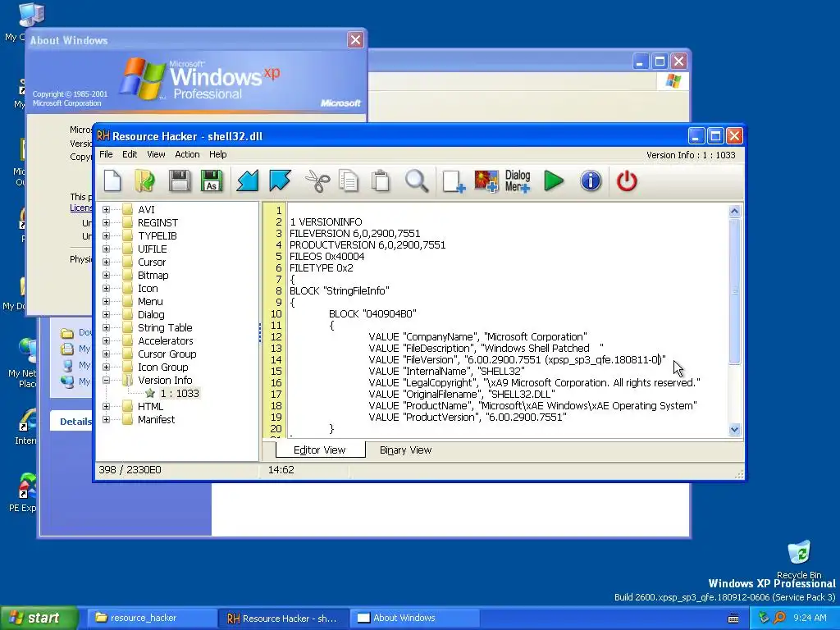
Task: Switch to About Windows taskbar button
Action: [413, 618]
